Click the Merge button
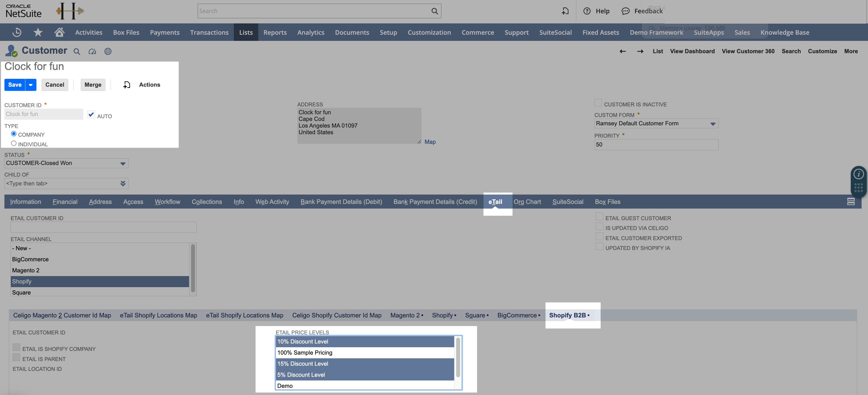Screen dimensions: 868x395 pos(93,85)
